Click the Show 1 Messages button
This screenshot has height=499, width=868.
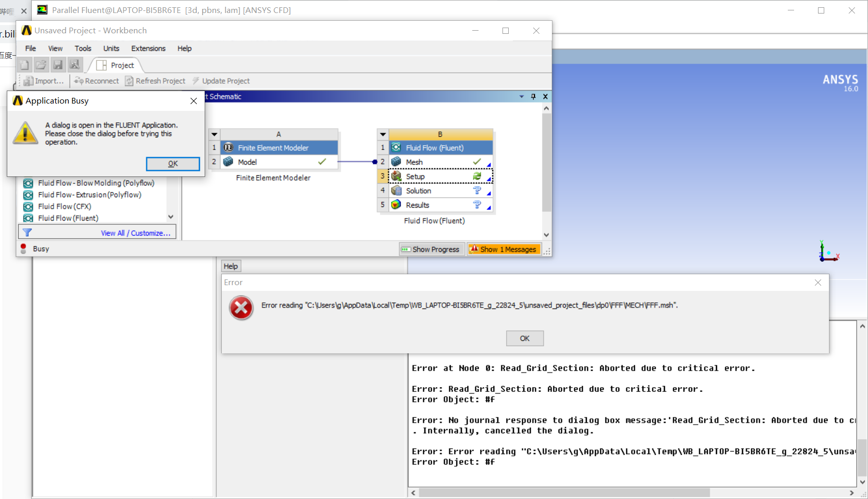504,249
